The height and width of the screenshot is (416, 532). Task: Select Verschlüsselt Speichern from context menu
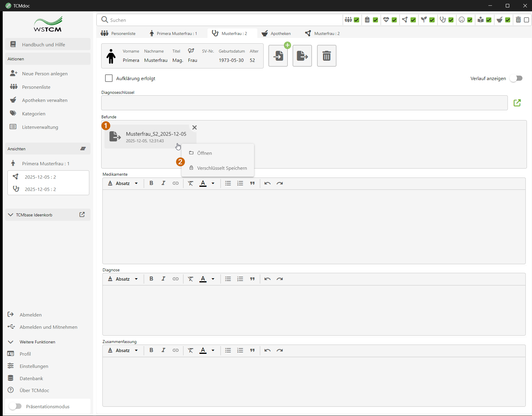pos(222,168)
